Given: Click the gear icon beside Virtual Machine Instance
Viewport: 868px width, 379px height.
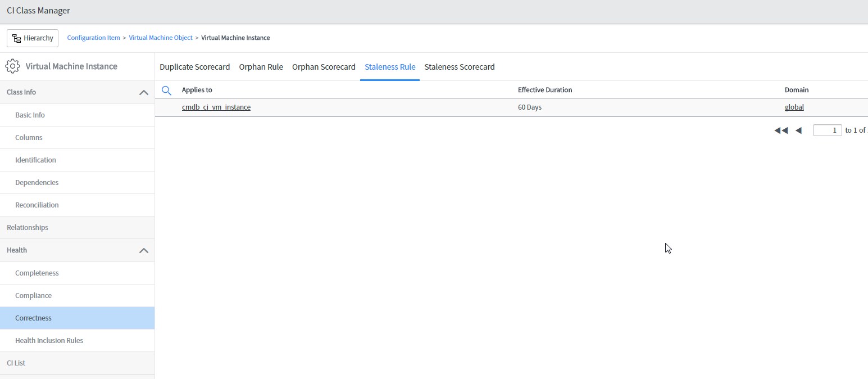Looking at the screenshot, I should (x=12, y=66).
